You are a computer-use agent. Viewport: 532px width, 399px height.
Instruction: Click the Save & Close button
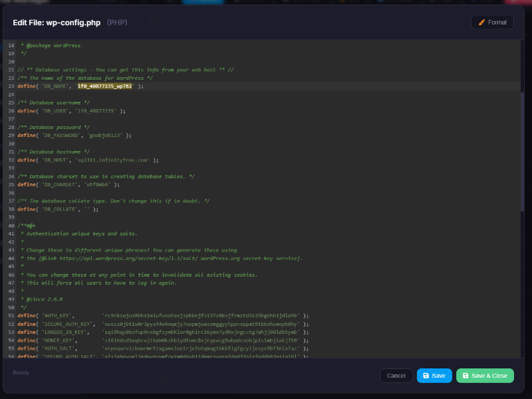point(485,376)
